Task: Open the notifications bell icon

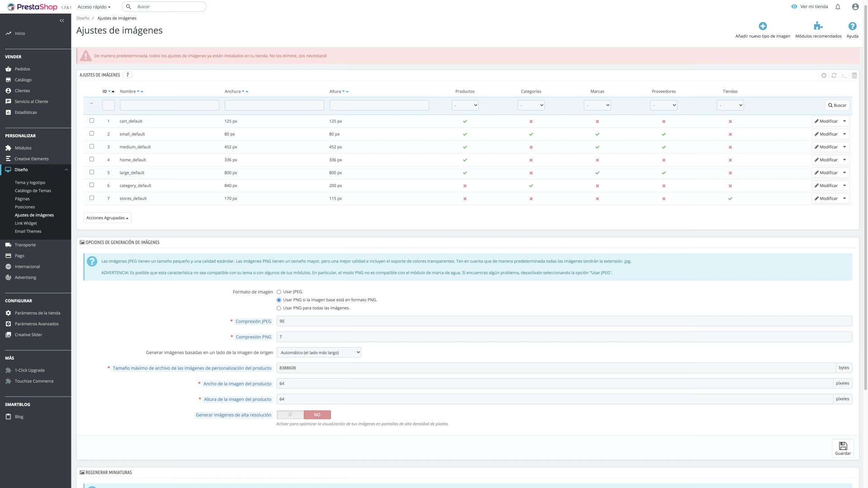Action: [838, 7]
